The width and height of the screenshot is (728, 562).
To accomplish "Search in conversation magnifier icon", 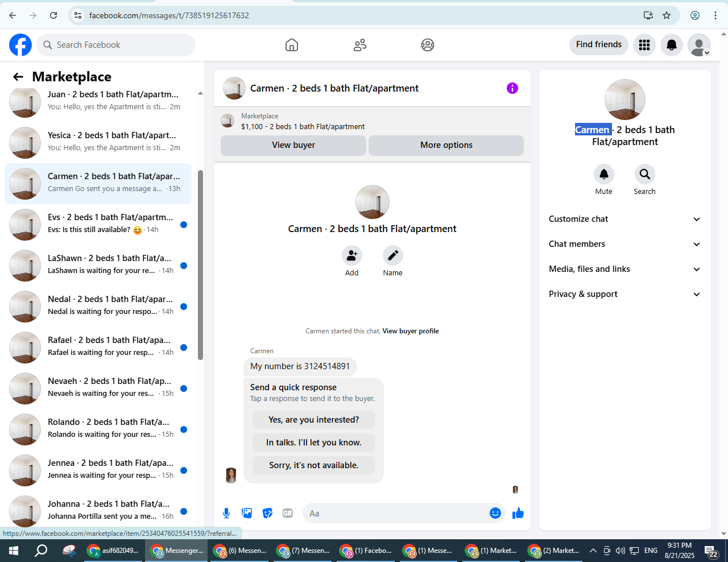I will point(645,174).
